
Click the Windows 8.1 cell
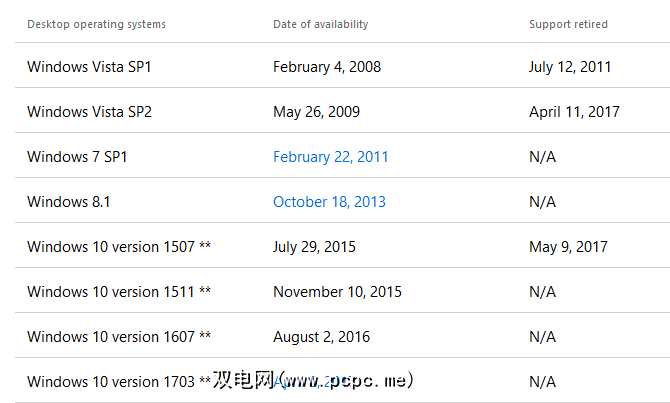(x=68, y=202)
